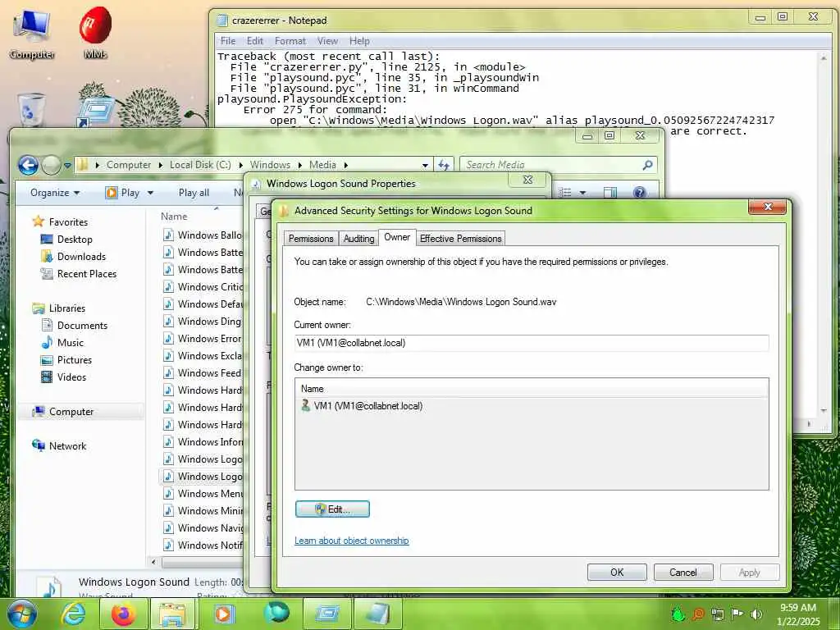Click the network icon in the system tray
The image size is (840, 630).
(x=717, y=614)
